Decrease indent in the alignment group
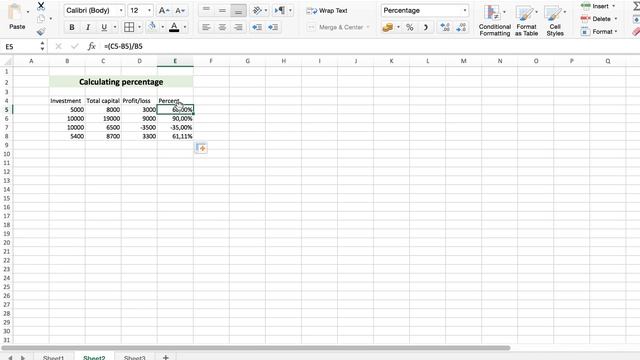The height and width of the screenshot is (360, 640). [257, 27]
